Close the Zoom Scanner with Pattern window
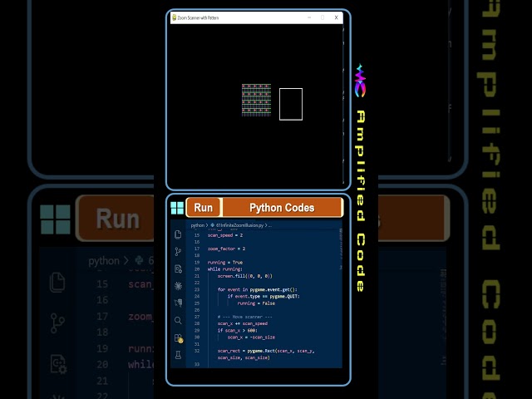The width and height of the screenshot is (532, 399). click(336, 17)
